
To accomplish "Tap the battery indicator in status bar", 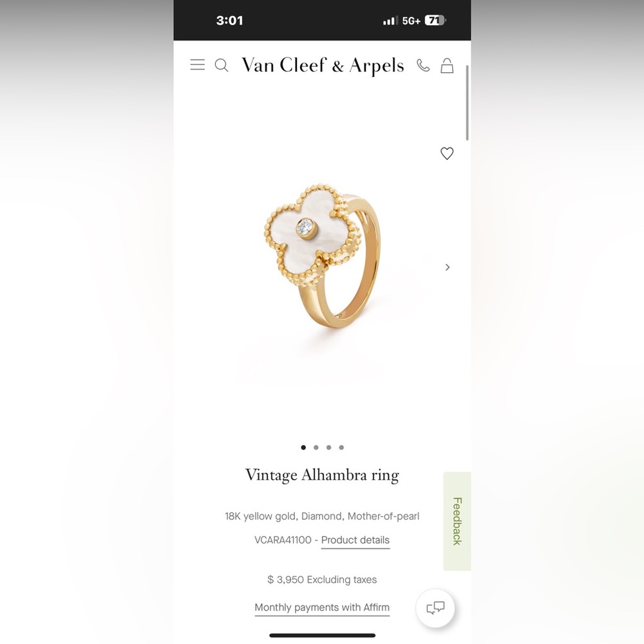I will coord(435,20).
